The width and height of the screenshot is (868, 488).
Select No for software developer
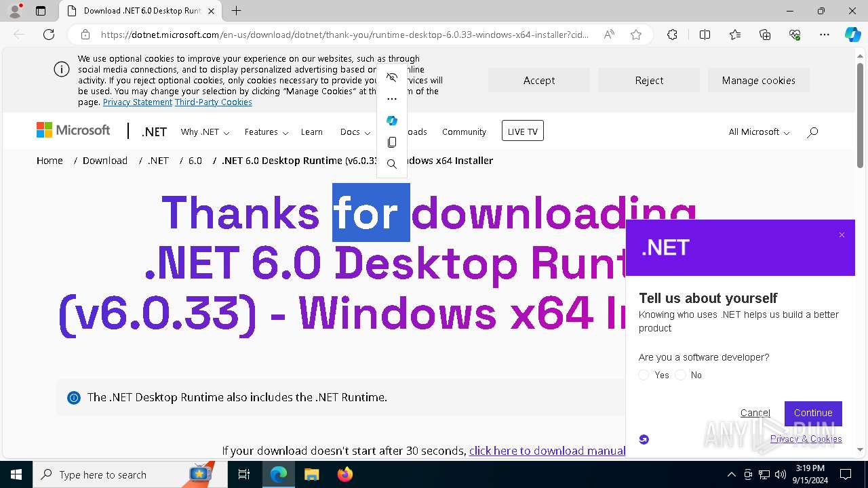(681, 375)
